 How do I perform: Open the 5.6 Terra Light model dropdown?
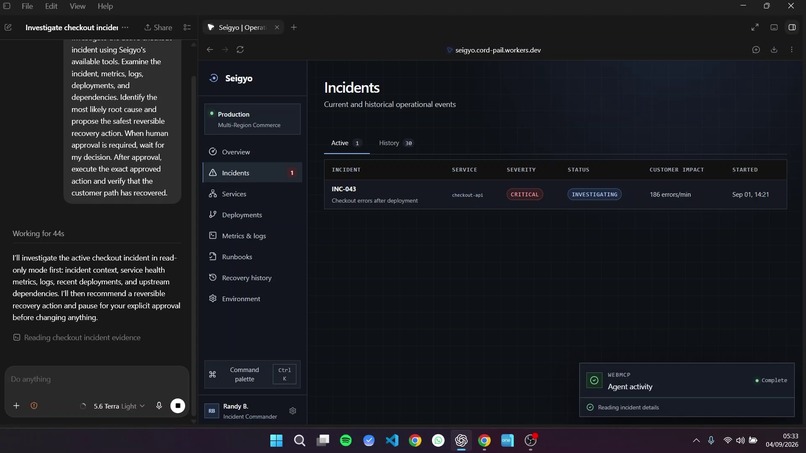click(x=119, y=406)
